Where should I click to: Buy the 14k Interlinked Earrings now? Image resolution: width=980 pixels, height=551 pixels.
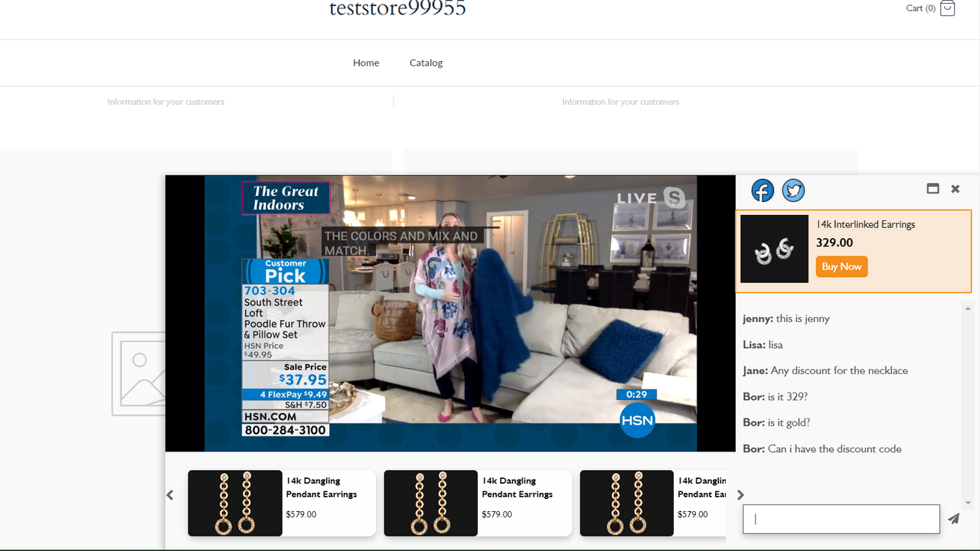pyautogui.click(x=841, y=266)
